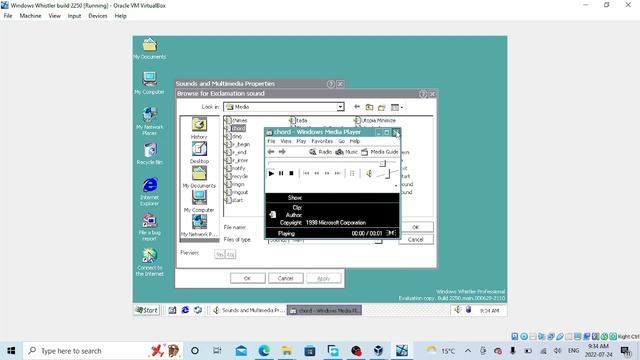Click OK in Sounds and Multimedia Properties
Screen dimensions: 640x360
tap(247, 278)
